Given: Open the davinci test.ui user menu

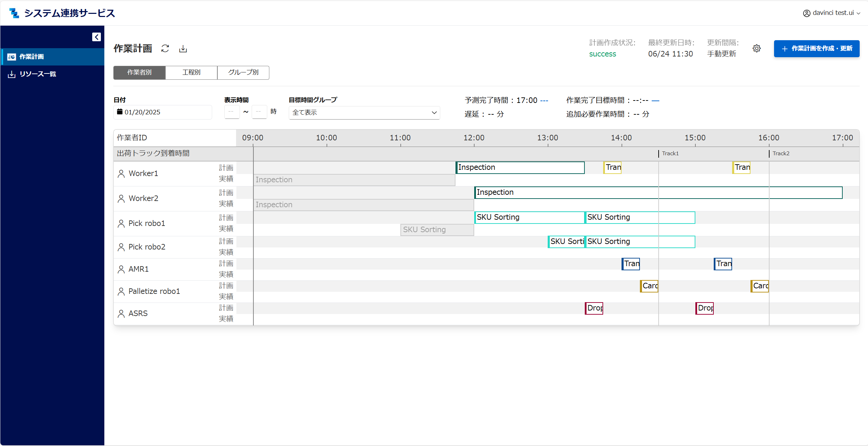Looking at the screenshot, I should tap(831, 13).
